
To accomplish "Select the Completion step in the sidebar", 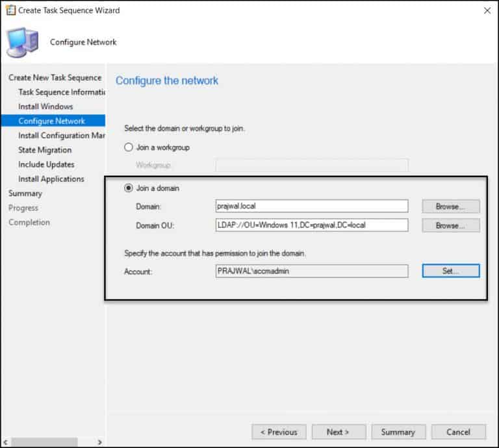I will pos(29,222).
